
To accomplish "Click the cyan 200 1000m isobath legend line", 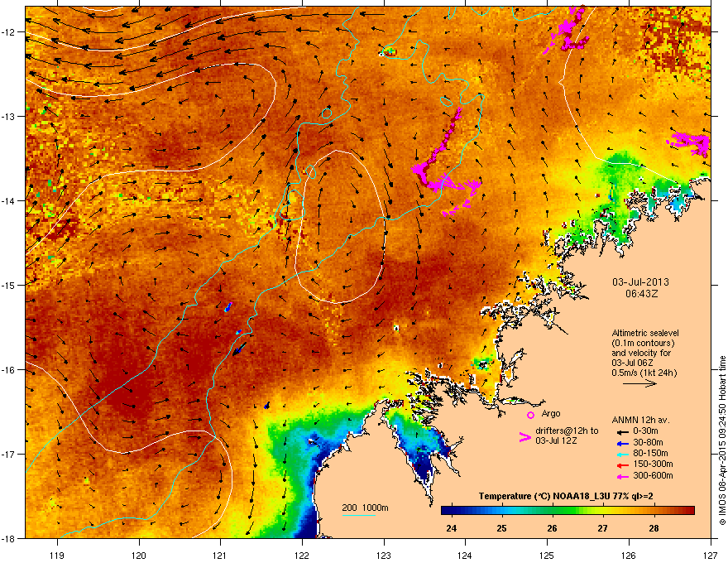I will click(x=358, y=515).
